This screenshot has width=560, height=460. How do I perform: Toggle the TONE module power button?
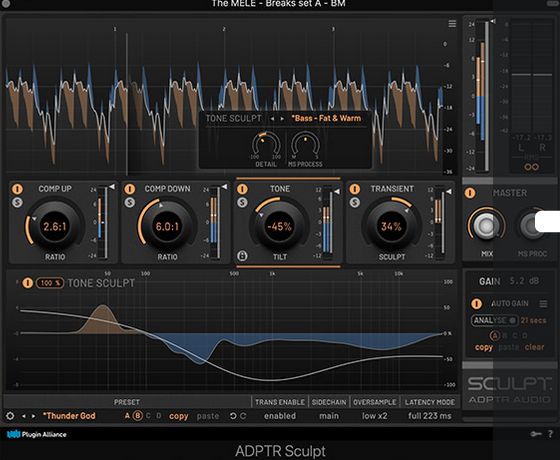tap(242, 189)
